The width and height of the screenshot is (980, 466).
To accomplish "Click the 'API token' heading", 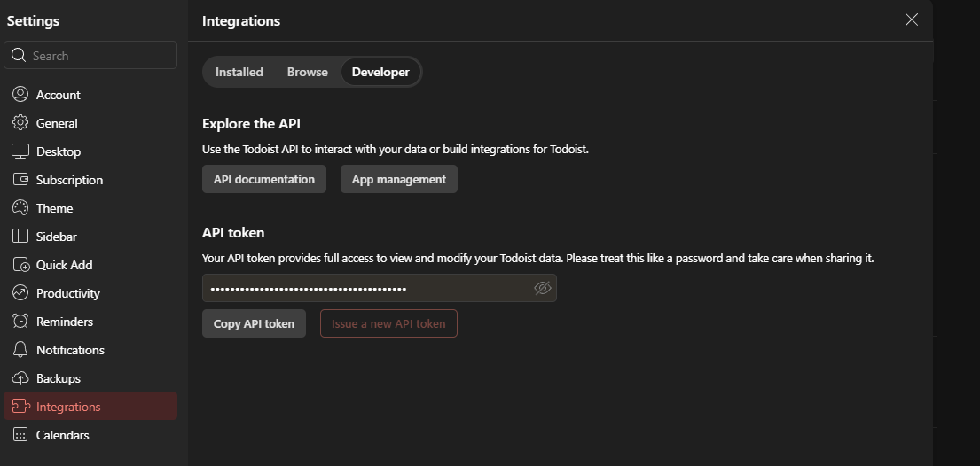I will tap(233, 232).
